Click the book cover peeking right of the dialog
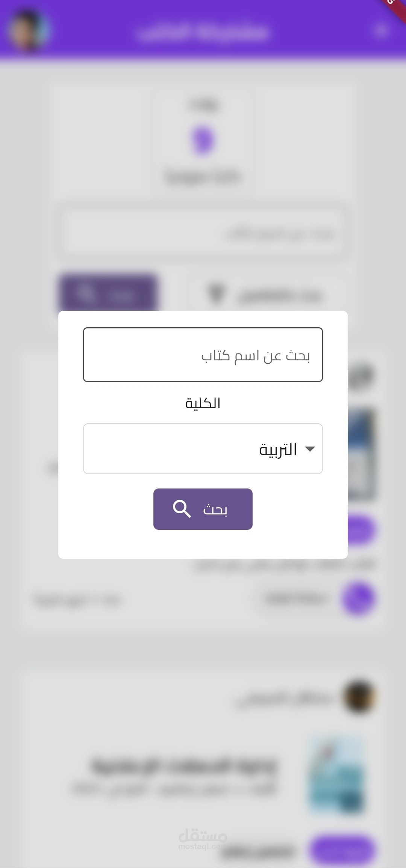This screenshot has height=868, width=406. 362,454
